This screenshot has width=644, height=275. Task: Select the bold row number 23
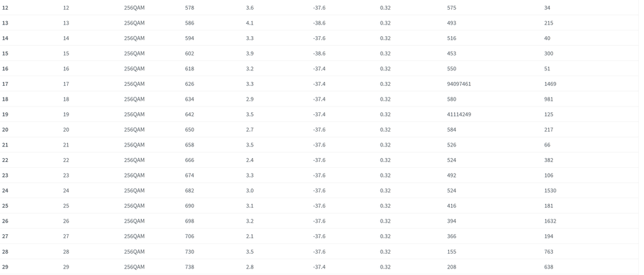pyautogui.click(x=5, y=176)
